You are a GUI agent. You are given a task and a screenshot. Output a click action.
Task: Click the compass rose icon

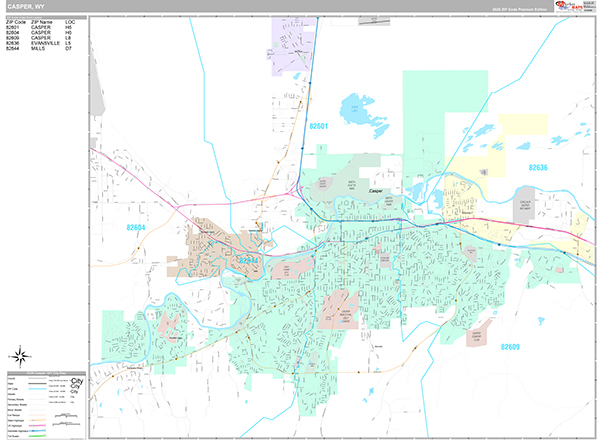click(20, 356)
